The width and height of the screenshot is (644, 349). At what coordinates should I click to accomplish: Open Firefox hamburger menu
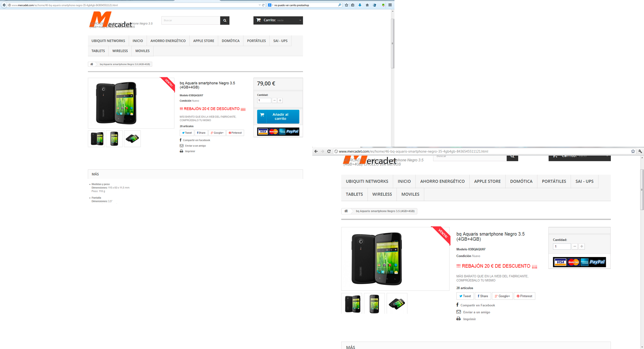coord(390,5)
